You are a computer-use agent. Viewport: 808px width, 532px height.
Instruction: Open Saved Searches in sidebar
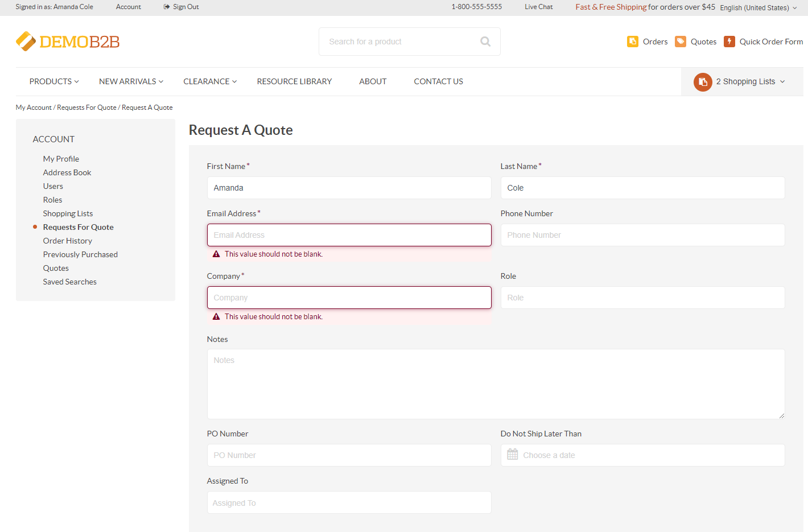[70, 282]
